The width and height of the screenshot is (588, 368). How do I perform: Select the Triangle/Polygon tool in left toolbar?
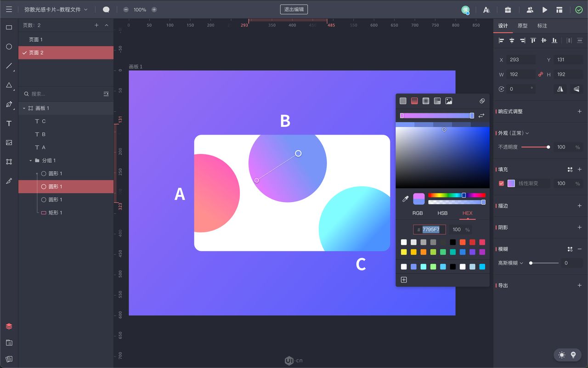click(x=9, y=85)
